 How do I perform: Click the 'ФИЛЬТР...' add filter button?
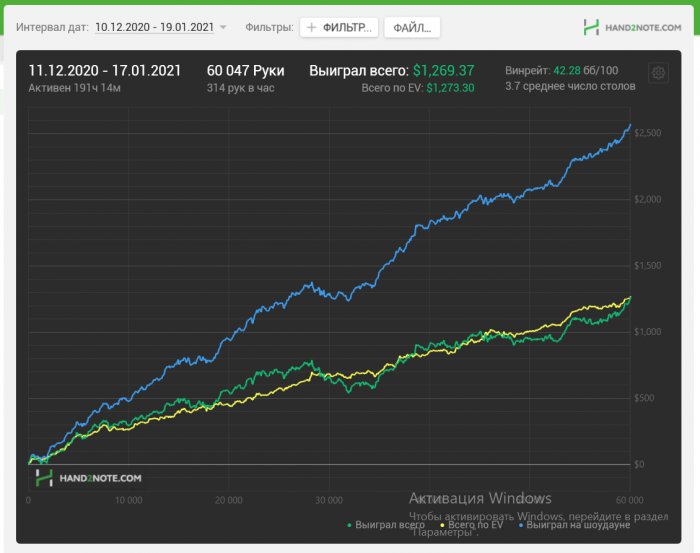[x=339, y=28]
